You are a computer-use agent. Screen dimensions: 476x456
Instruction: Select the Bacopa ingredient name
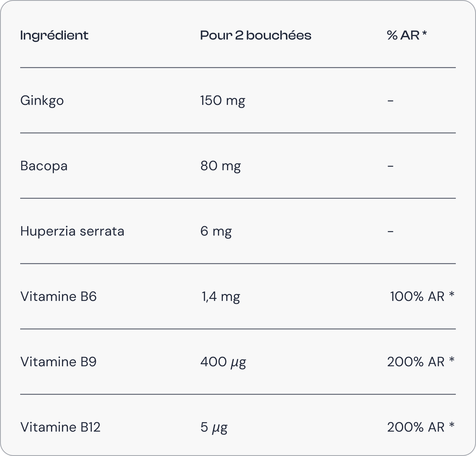point(44,166)
